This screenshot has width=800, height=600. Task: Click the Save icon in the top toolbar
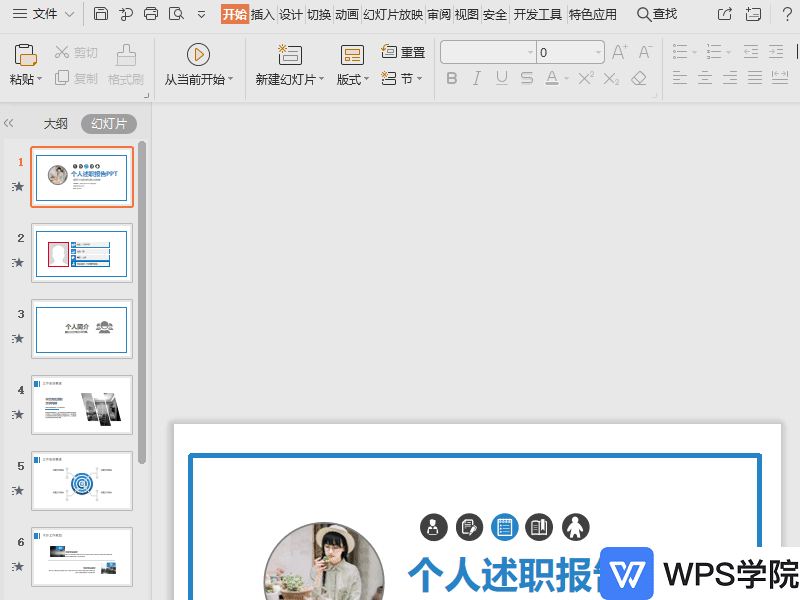tap(101, 14)
